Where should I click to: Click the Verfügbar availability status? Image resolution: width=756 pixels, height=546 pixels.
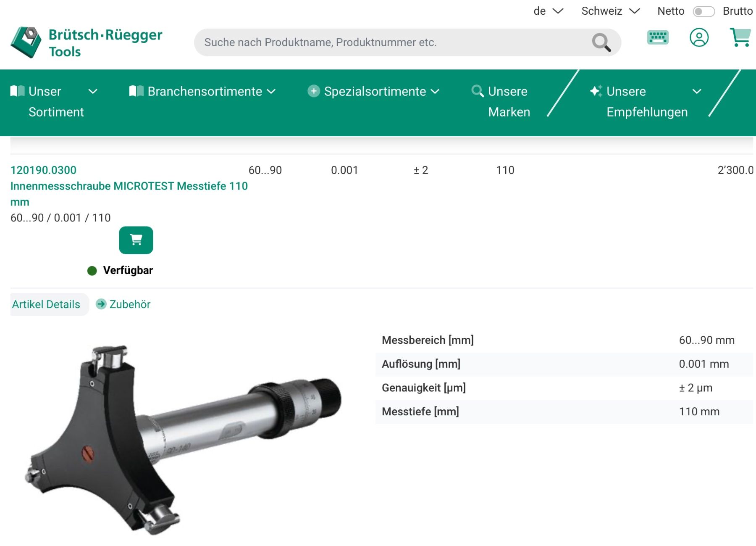120,270
